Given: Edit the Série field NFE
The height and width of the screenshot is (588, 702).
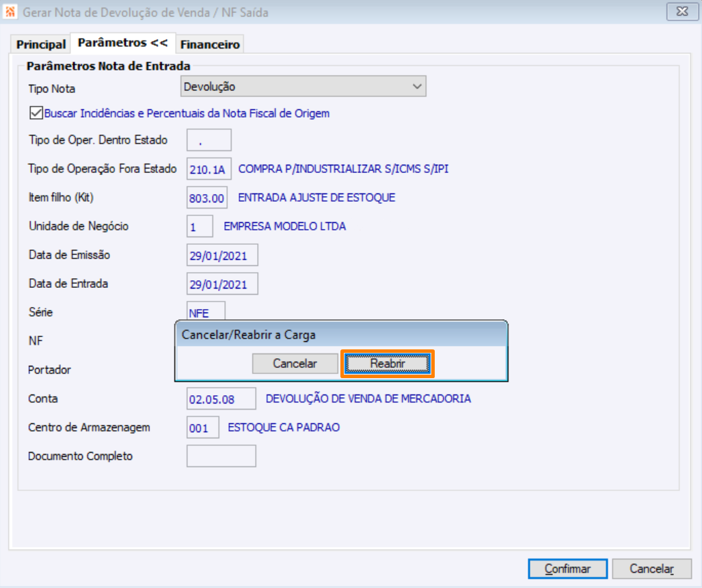Looking at the screenshot, I should pos(206,311).
